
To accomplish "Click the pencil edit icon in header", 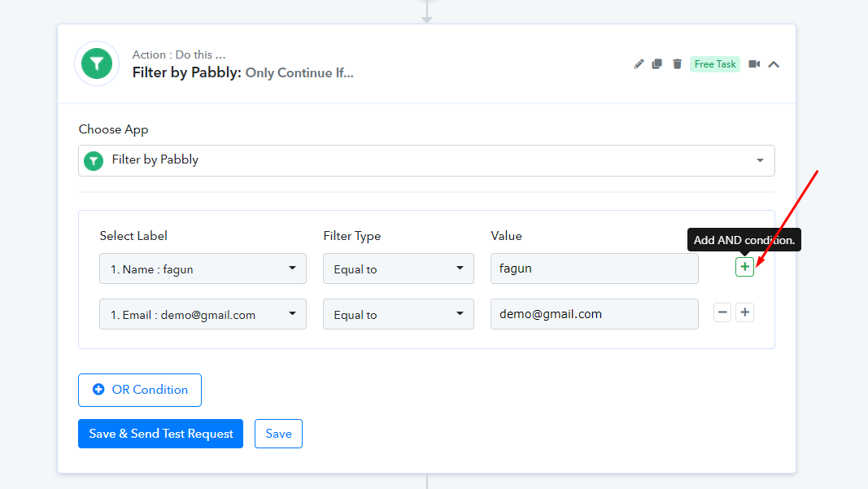I will click(639, 64).
